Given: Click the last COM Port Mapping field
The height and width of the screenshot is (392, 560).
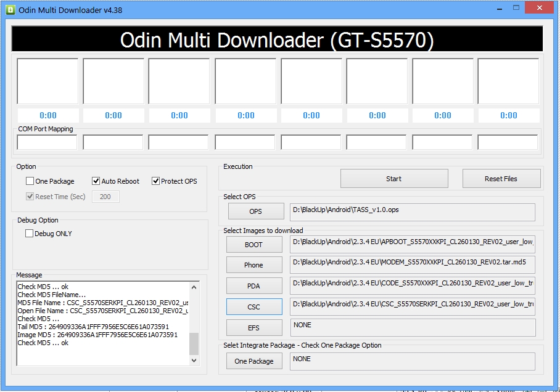Looking at the screenshot, I should (508, 142).
